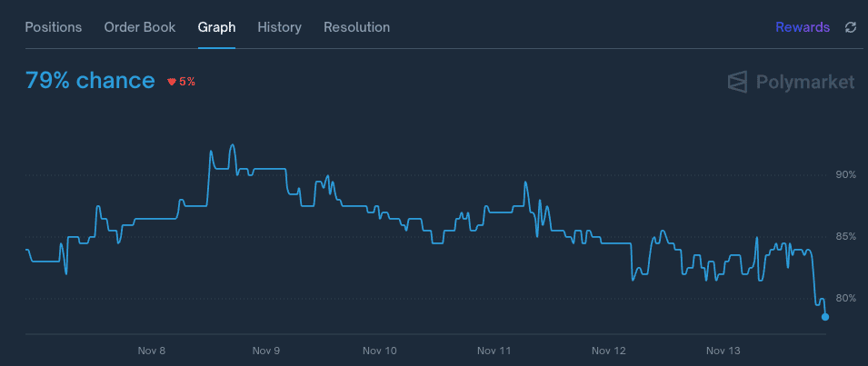Click the red down-arrow 5% change indicator
868x366 pixels.
[x=182, y=82]
